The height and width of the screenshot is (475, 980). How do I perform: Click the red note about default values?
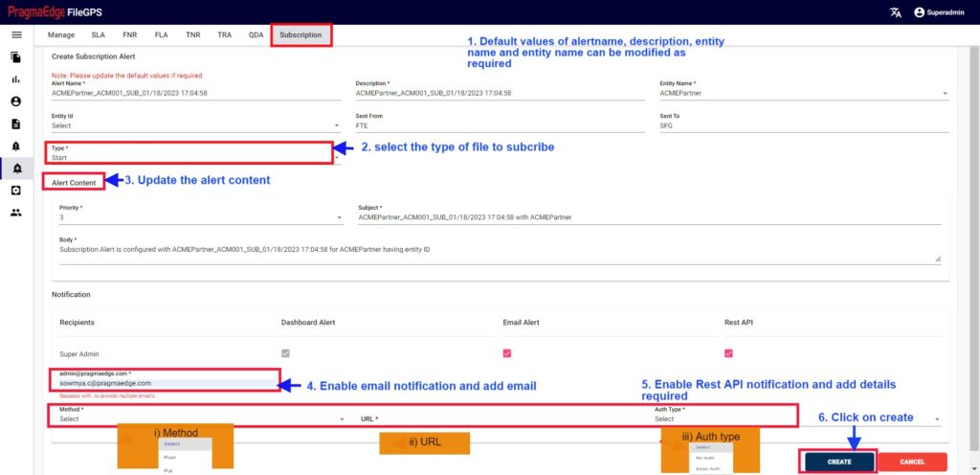[x=127, y=76]
